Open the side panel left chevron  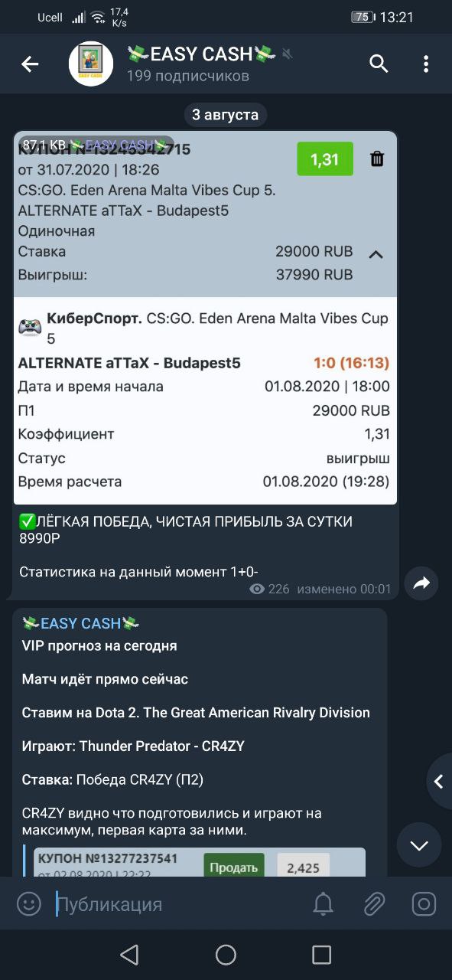(x=439, y=782)
